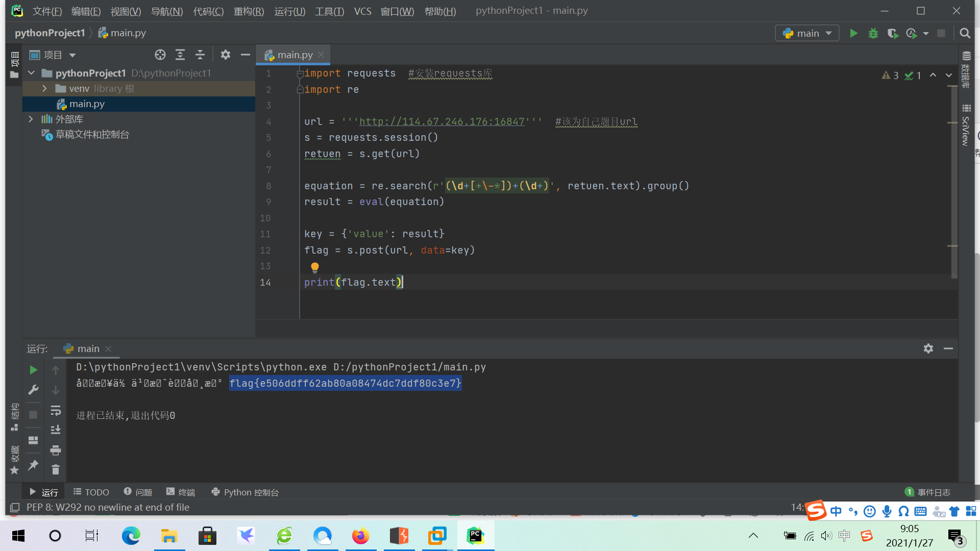Open the 问题 problems tool window
The width and height of the screenshot is (980, 551).
[138, 492]
